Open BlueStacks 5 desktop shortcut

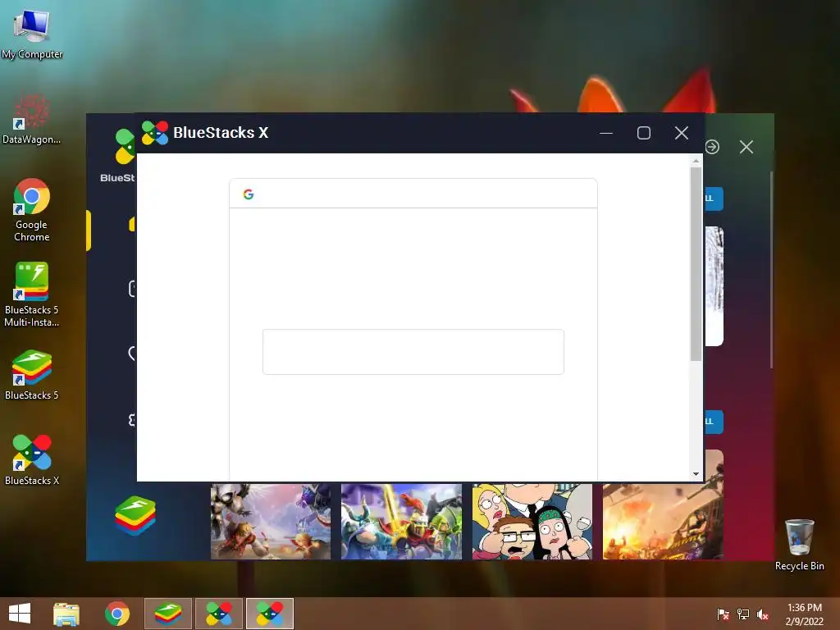click(x=32, y=375)
